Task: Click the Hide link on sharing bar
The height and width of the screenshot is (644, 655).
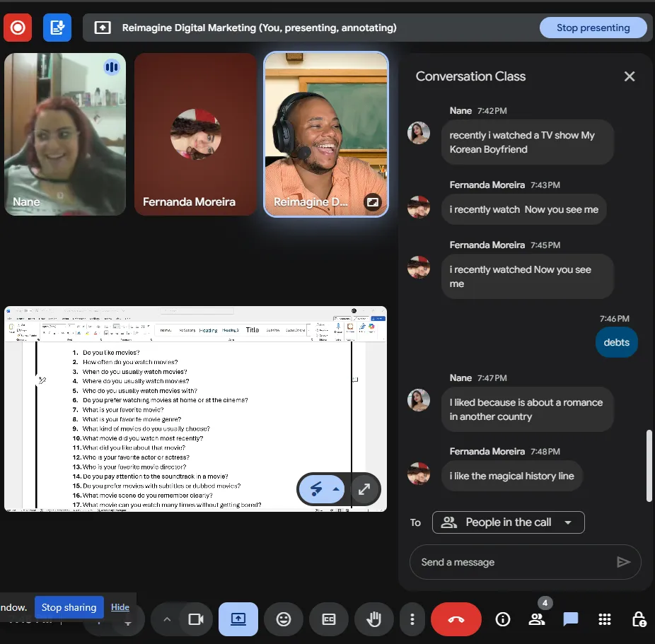Action: (120, 607)
